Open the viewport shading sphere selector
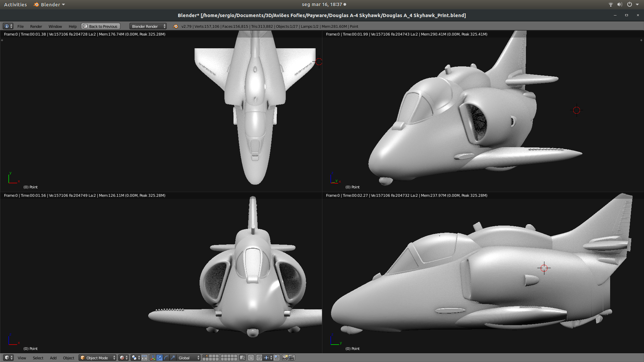 pos(123,358)
